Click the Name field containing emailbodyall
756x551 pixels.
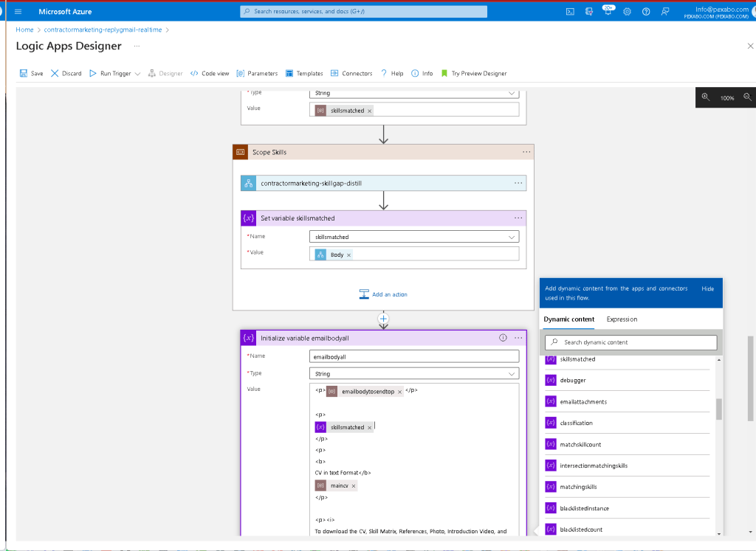414,356
